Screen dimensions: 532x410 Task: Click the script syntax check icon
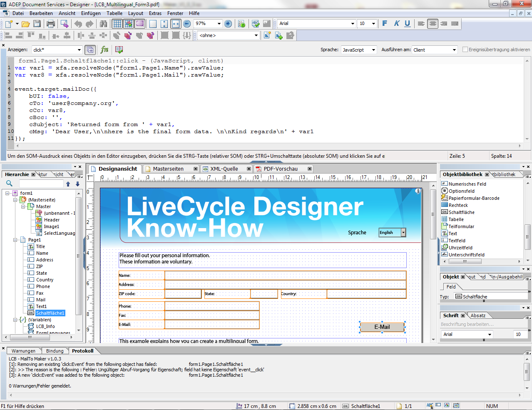coord(119,50)
